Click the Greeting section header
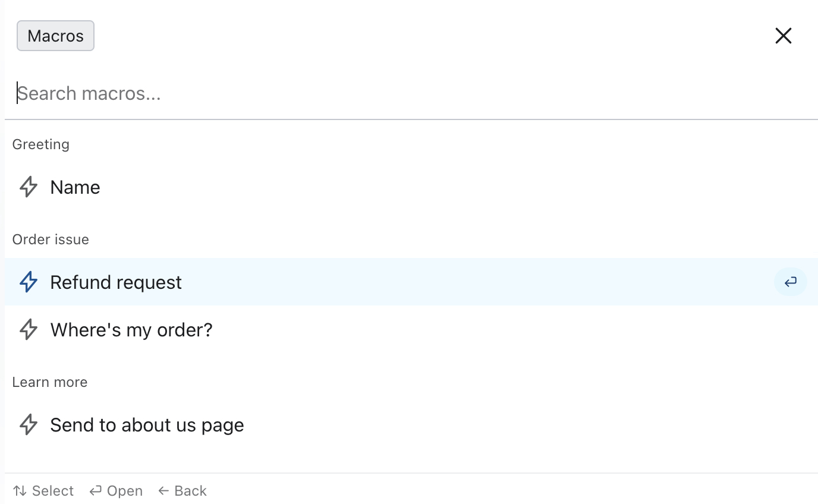The width and height of the screenshot is (818, 504). point(41,144)
